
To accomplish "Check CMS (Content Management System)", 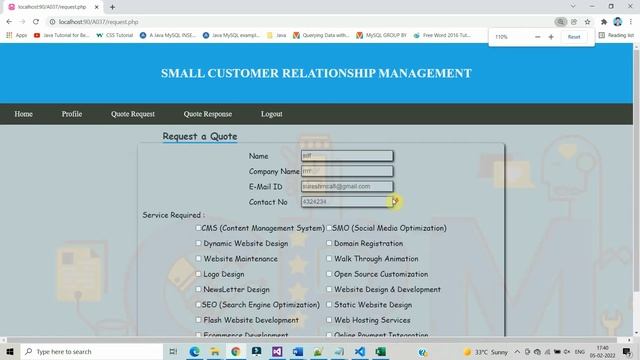I will click(198, 228).
